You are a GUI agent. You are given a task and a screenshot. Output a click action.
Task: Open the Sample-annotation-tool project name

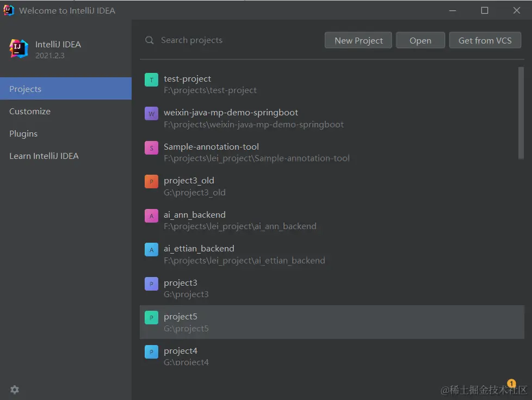pyautogui.click(x=211, y=147)
